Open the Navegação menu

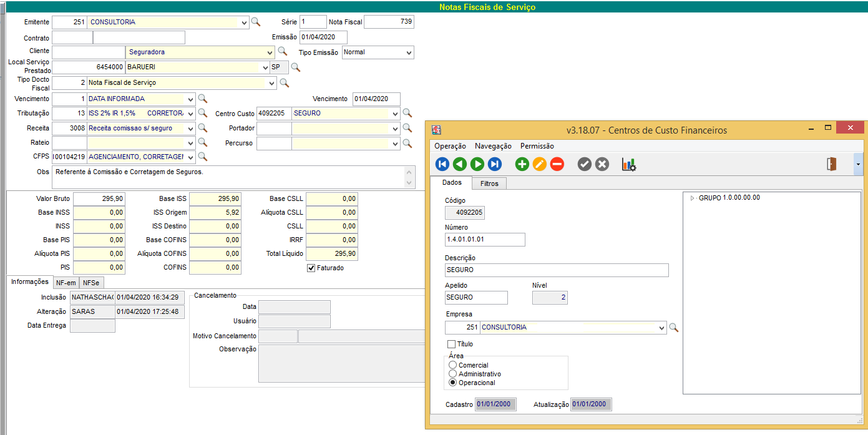(x=493, y=146)
